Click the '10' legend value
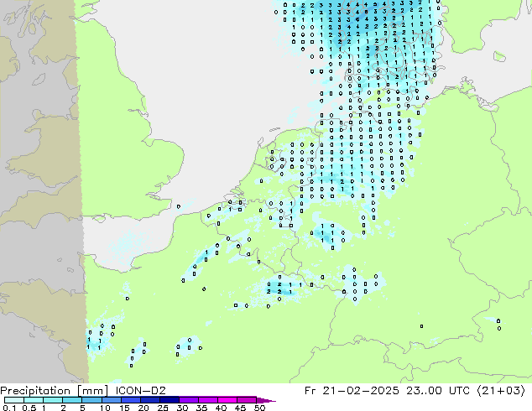 tap(105, 408)
